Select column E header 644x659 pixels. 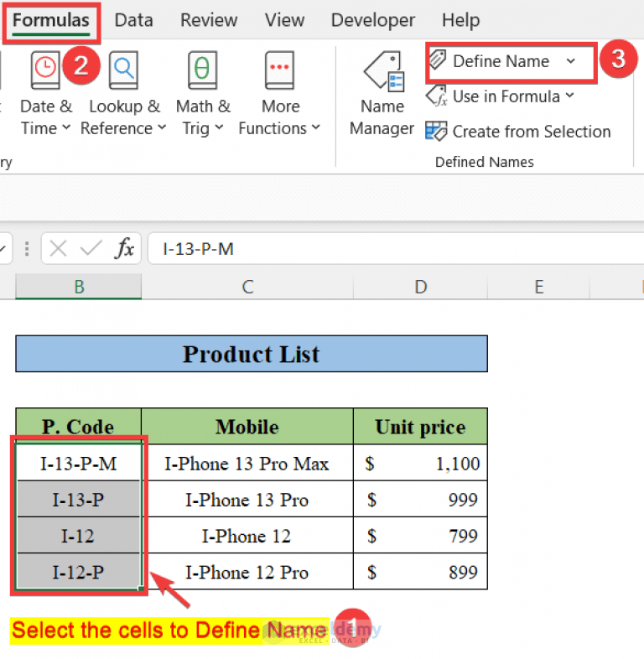point(539,287)
